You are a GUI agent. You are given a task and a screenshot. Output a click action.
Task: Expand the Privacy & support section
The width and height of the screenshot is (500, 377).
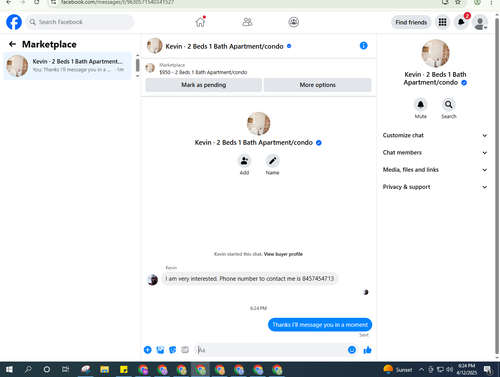[x=435, y=187]
